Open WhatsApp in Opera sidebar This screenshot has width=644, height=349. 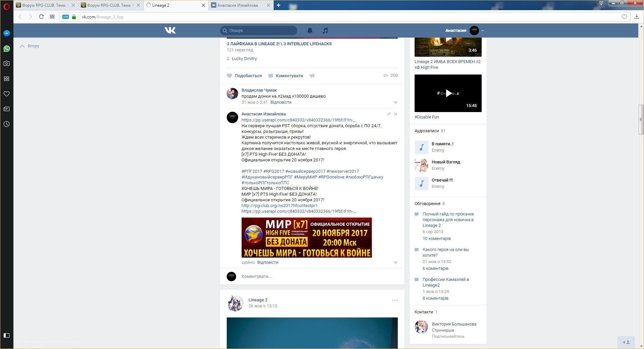[x=6, y=49]
